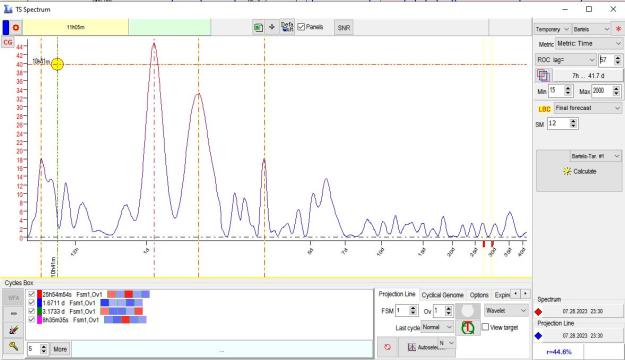Uncheck the 1.6711 d cycle checkbox
The height and width of the screenshot is (360, 625).
click(x=31, y=303)
